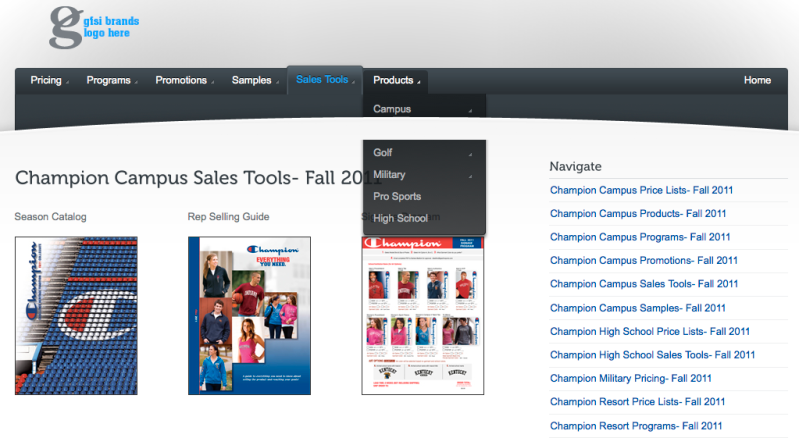Click the gfsi brands logo

tap(94, 28)
